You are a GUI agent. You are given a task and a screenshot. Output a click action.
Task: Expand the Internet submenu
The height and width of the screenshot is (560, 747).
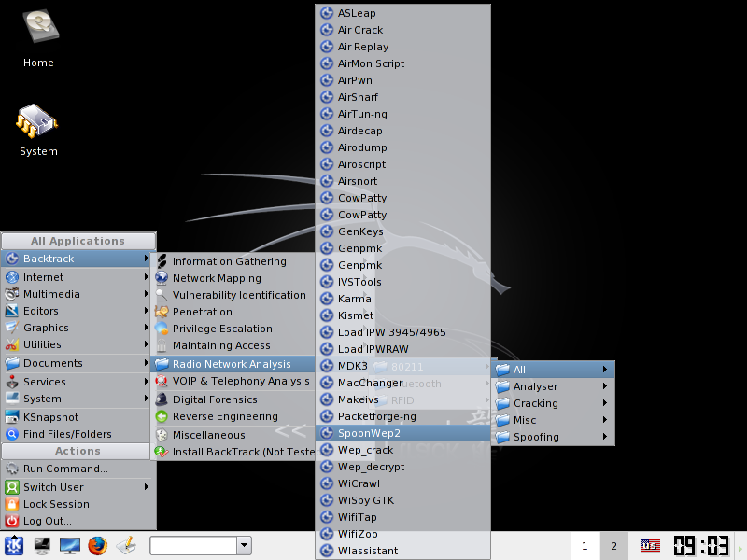(x=77, y=277)
